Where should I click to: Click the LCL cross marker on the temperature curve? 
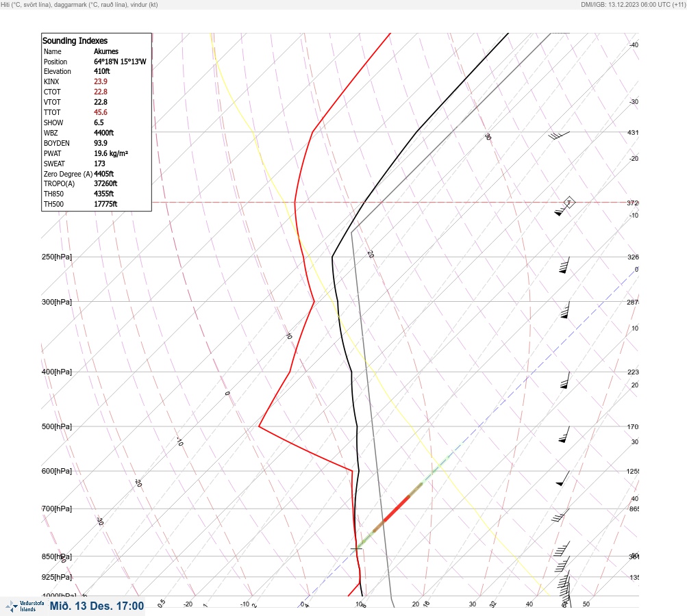click(357, 548)
